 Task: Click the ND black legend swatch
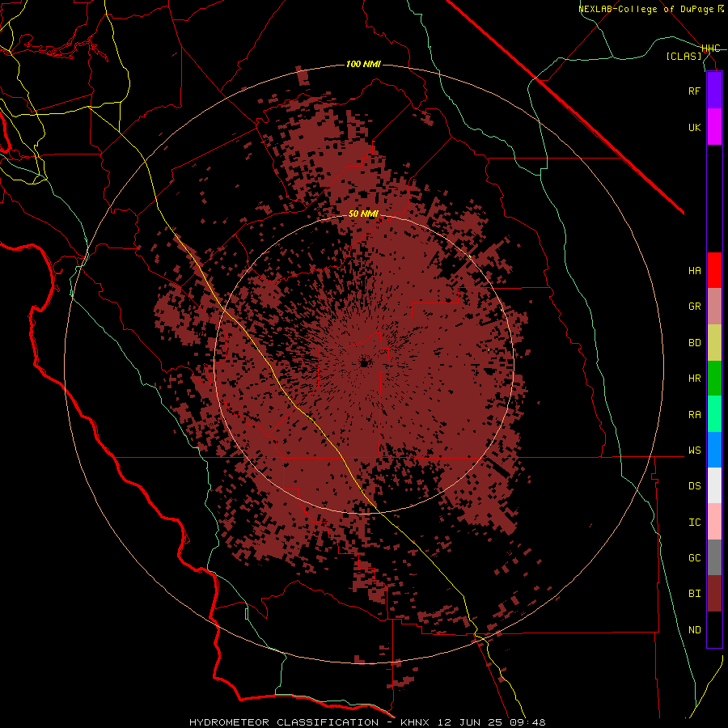pos(714,629)
